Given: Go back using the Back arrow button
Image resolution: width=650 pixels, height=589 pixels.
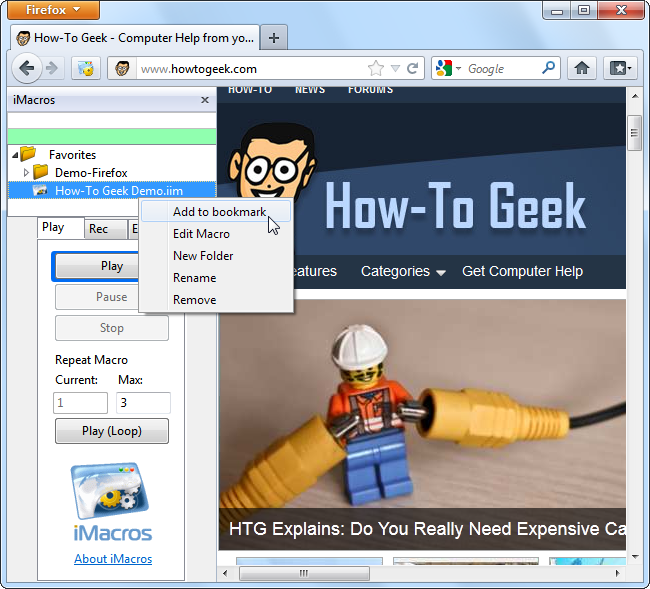Looking at the screenshot, I should pyautogui.click(x=27, y=68).
